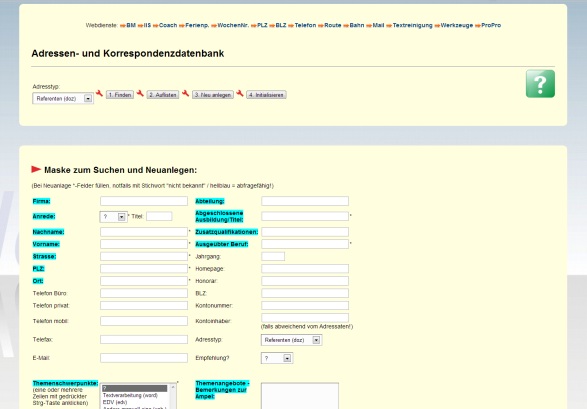Click the orange arrow icon before 'BM' link
Screen dimensions: 587x409
(123, 25)
